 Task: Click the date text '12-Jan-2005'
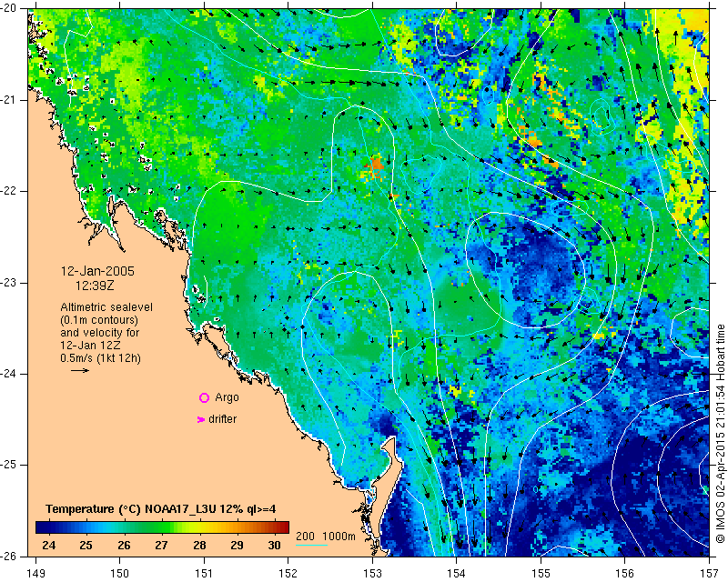(97, 271)
